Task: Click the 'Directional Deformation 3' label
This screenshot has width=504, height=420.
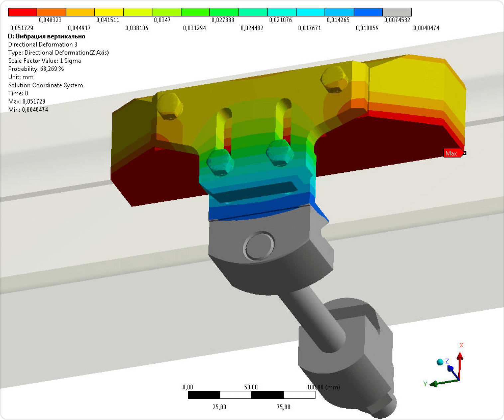Action: (x=43, y=45)
